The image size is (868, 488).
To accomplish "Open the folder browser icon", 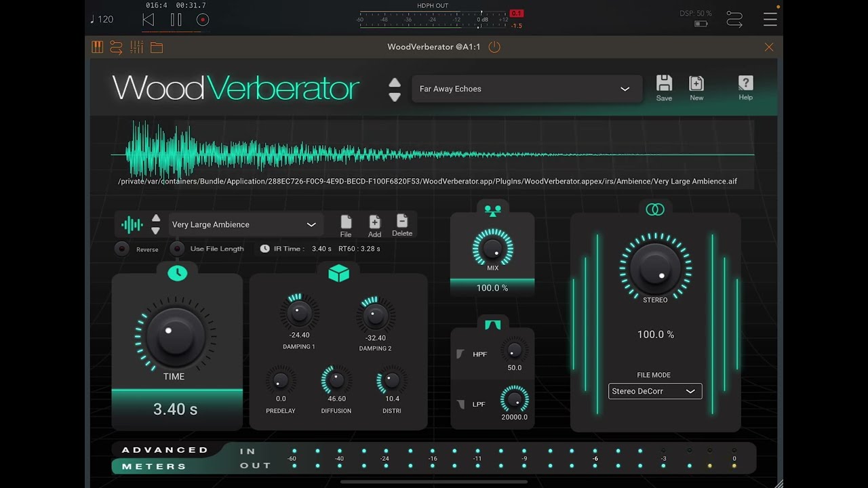I will click(157, 47).
